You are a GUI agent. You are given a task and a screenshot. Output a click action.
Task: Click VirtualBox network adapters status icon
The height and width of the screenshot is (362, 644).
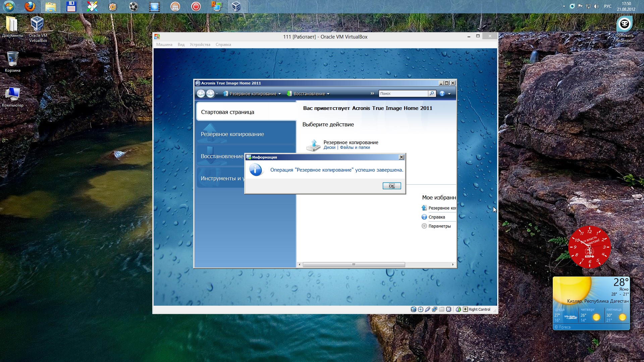tap(435, 309)
